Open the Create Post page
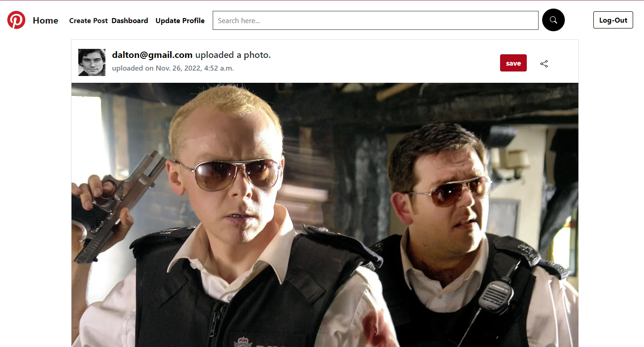The width and height of the screenshot is (644, 347). [x=88, y=21]
